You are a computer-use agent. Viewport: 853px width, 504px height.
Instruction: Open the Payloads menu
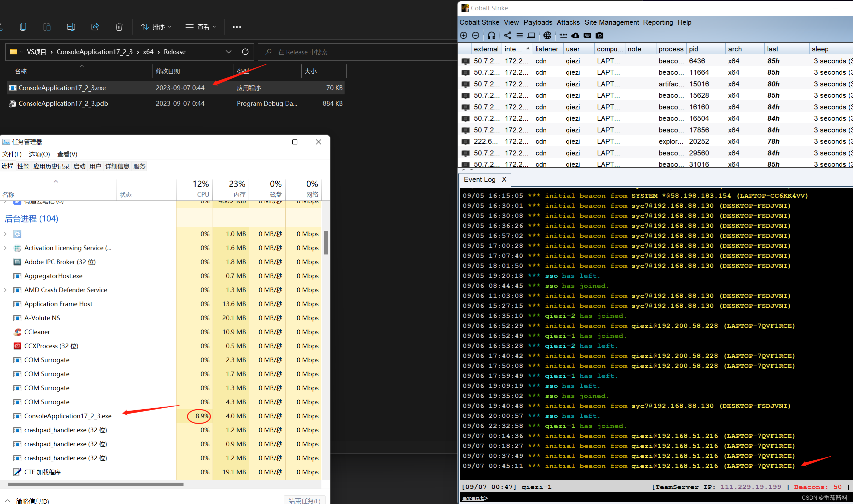(x=538, y=22)
